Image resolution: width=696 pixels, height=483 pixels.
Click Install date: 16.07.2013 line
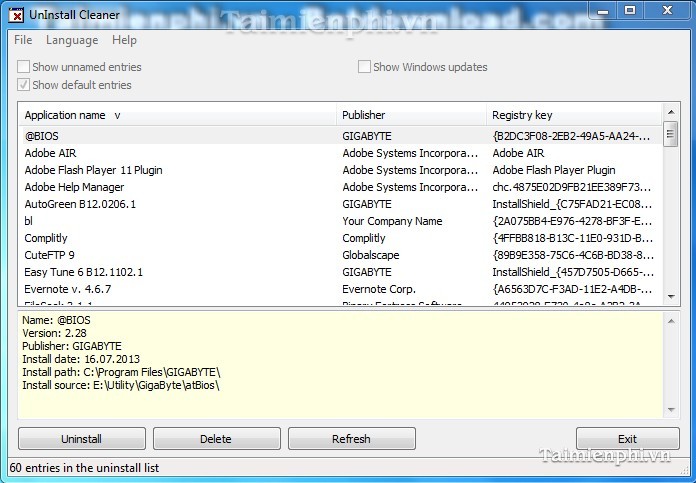tap(81, 359)
